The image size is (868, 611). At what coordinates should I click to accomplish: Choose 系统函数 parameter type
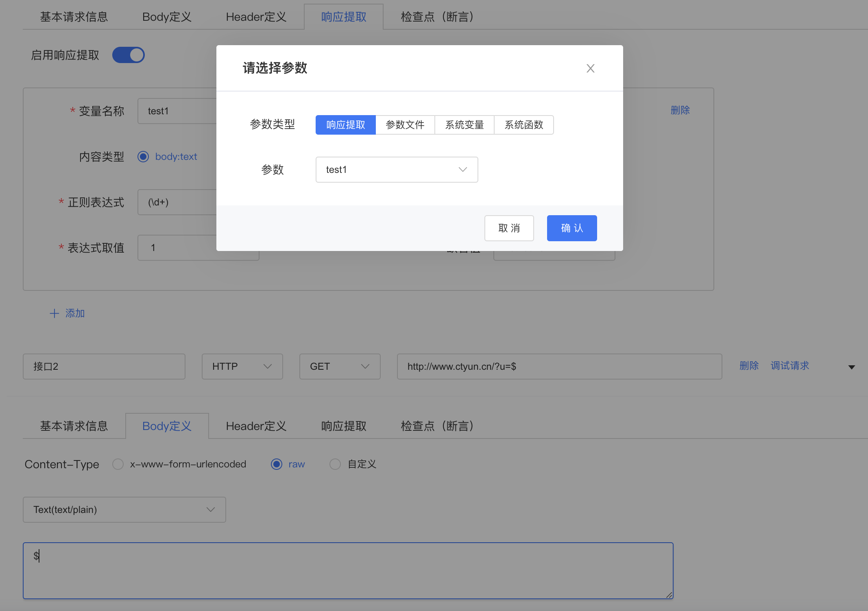coord(523,125)
